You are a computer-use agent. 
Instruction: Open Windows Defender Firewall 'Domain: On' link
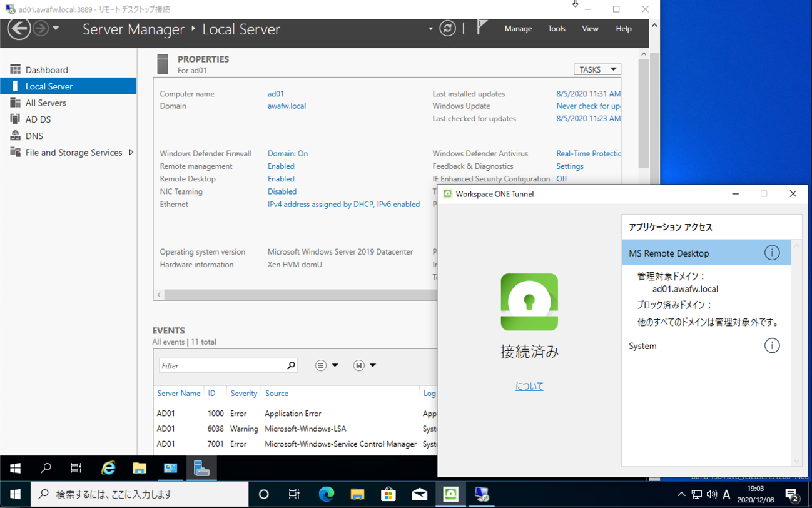point(288,153)
